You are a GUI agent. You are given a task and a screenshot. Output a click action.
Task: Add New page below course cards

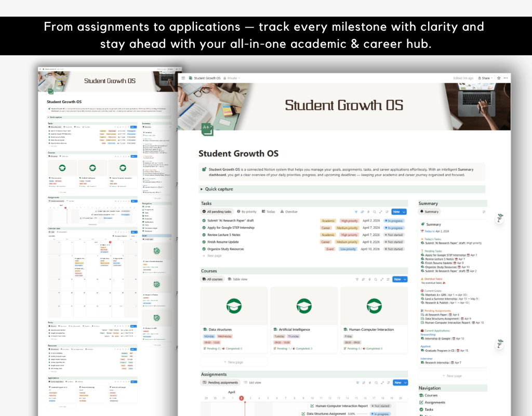point(234,362)
